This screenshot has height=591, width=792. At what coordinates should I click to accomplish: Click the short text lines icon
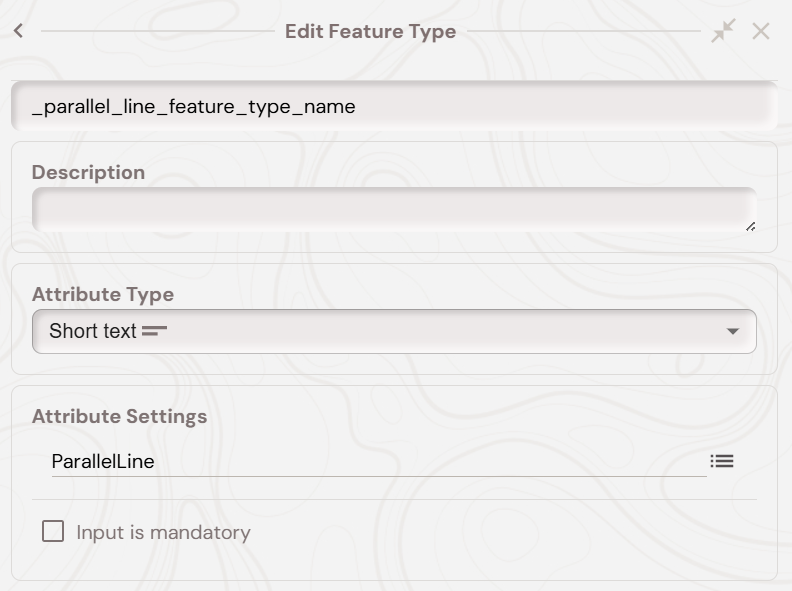(154, 331)
